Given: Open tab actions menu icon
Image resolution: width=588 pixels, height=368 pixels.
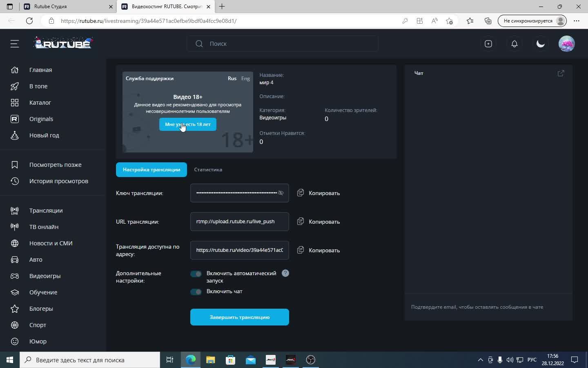Looking at the screenshot, I should pyautogui.click(x=10, y=7).
